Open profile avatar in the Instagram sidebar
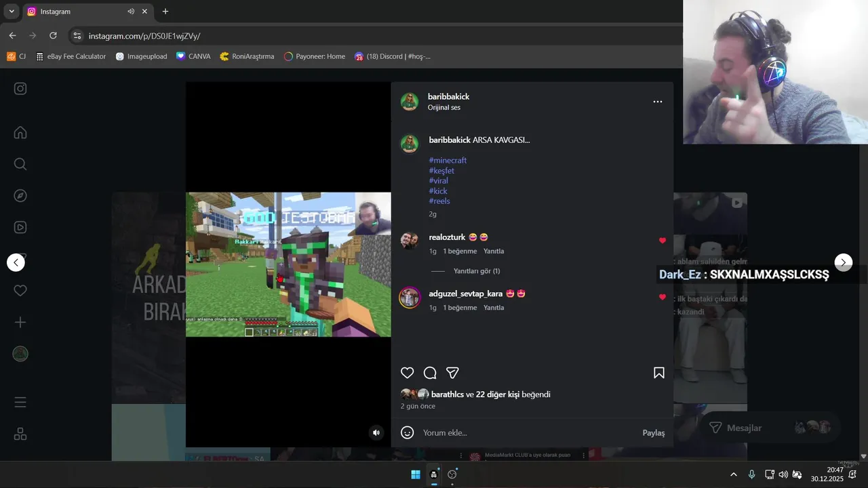 point(20,354)
